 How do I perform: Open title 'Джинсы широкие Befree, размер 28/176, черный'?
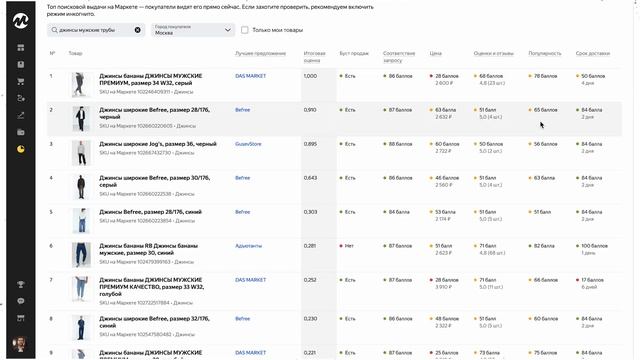[154, 113]
